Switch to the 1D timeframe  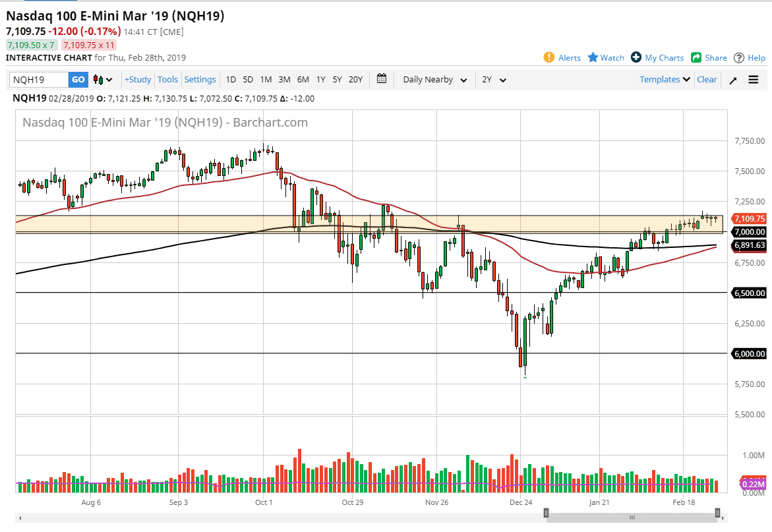click(x=231, y=79)
